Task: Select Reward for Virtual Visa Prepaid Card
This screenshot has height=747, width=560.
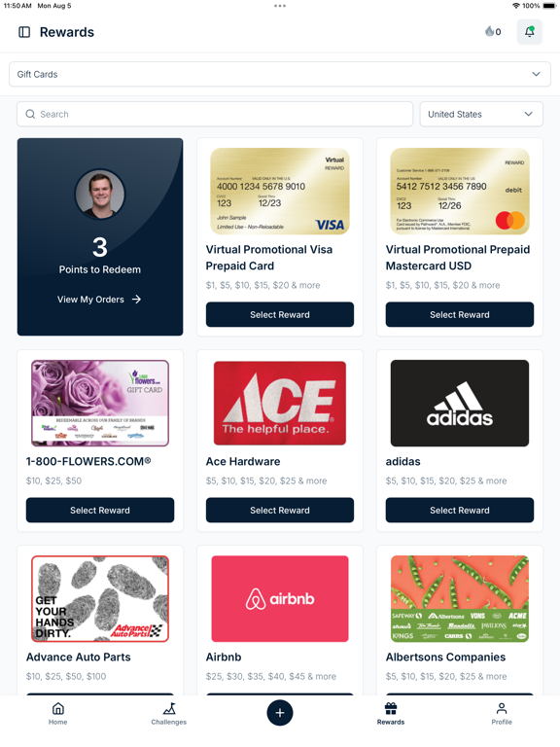Action: (x=280, y=314)
